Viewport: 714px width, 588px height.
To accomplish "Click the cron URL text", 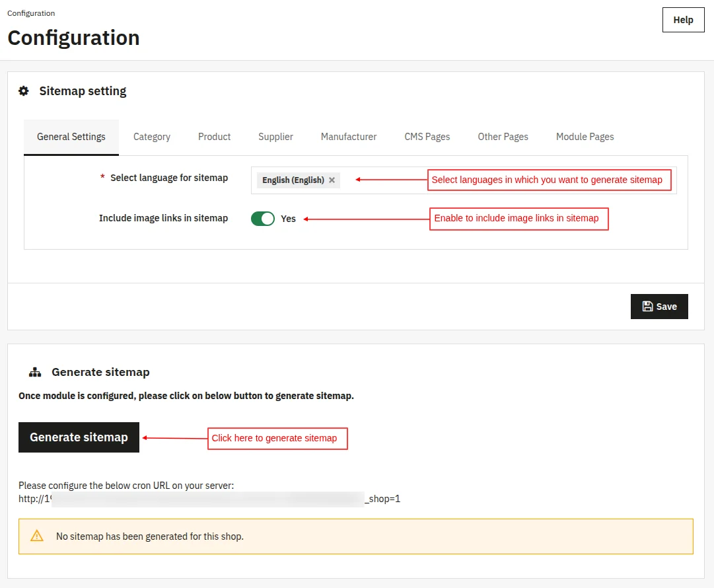I will 209,499.
